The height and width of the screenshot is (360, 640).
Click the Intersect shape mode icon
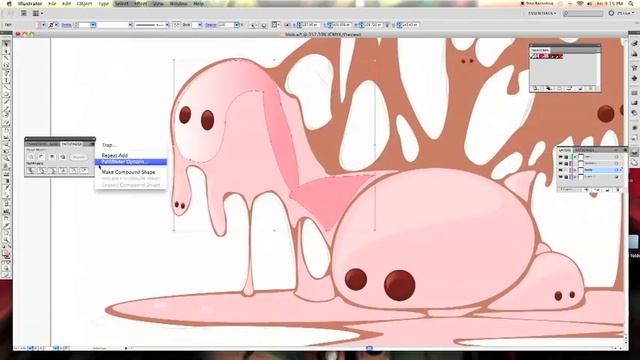(52, 157)
